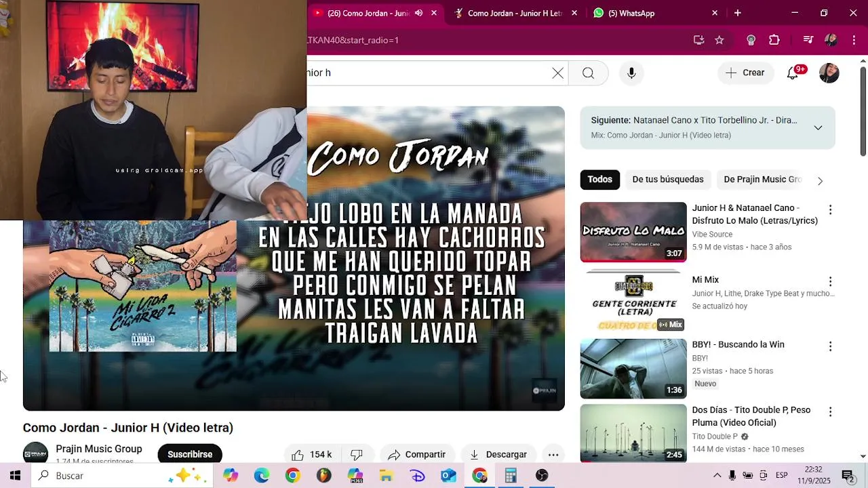
Task: Select the Todos filter chip
Action: click(599, 180)
